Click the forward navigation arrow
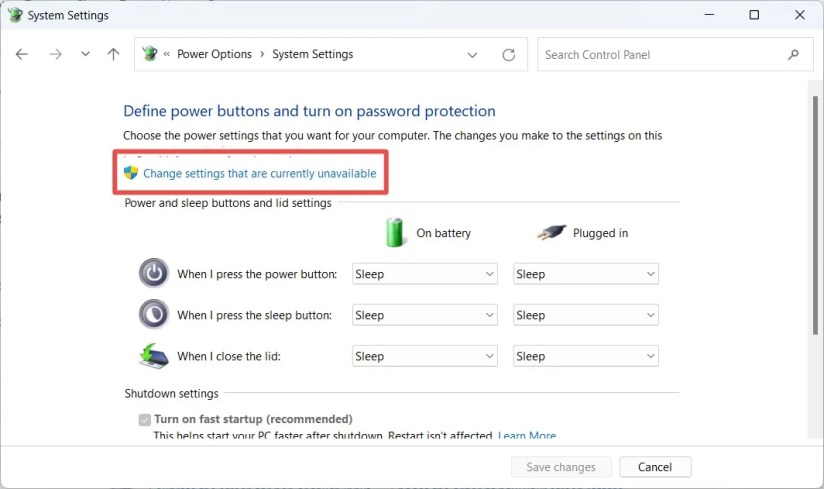Image resolution: width=824 pixels, height=489 pixels. pyautogui.click(x=55, y=54)
